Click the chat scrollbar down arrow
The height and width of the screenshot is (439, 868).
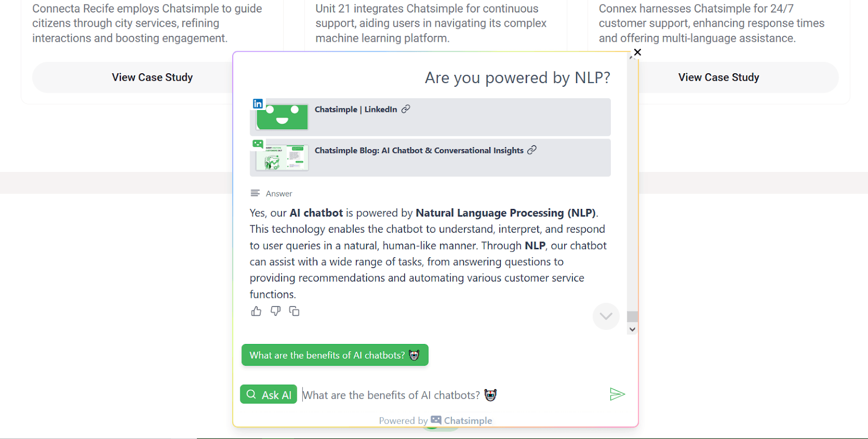pos(632,329)
